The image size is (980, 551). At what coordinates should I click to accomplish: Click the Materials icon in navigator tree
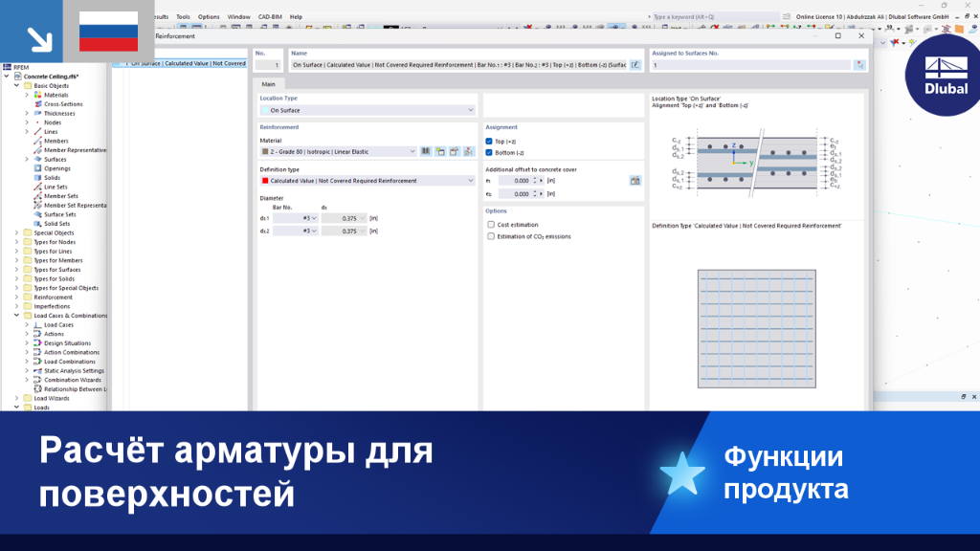point(37,95)
